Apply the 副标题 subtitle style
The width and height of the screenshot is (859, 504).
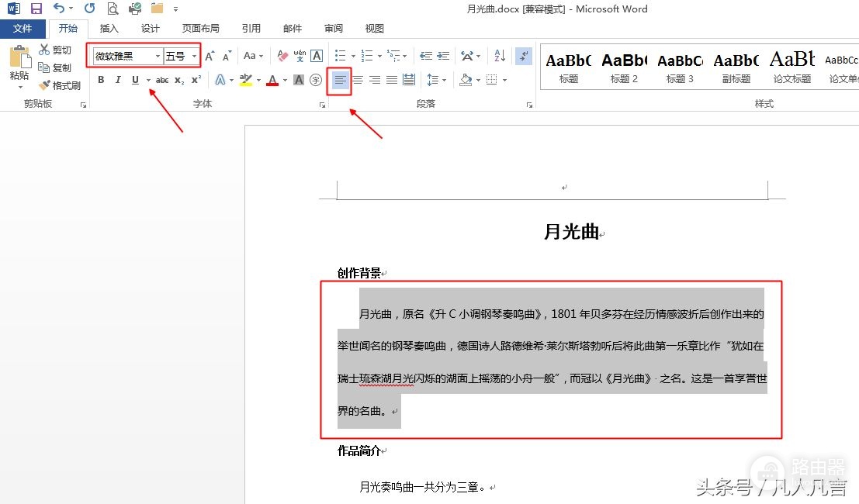(736, 67)
